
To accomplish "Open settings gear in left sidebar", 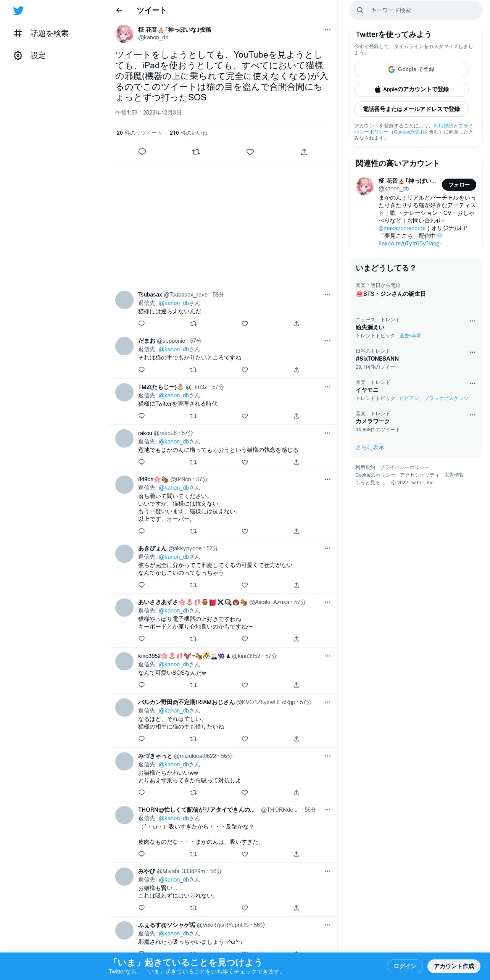I will coord(18,55).
